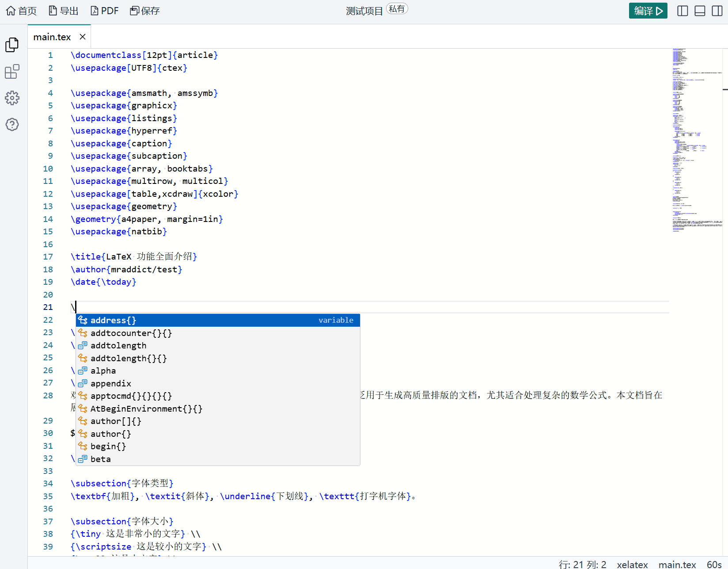
Task: Open the files panel icon in sidebar
Action: tap(12, 45)
